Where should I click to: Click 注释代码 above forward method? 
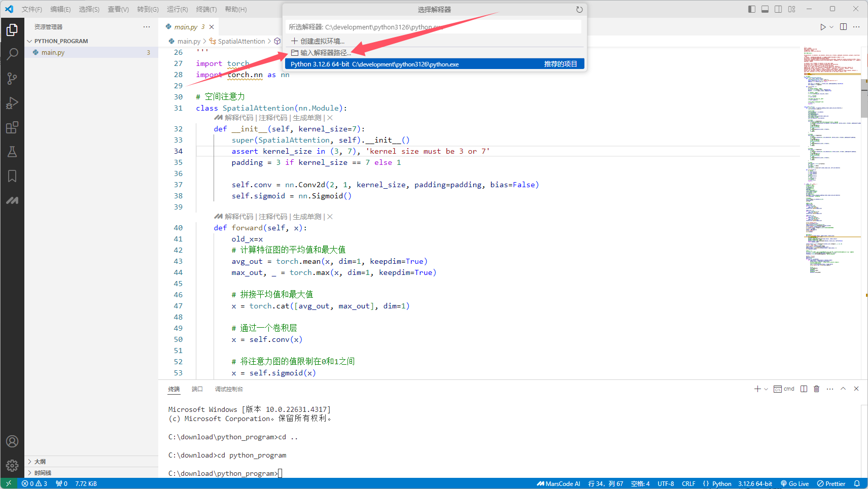tap(273, 217)
